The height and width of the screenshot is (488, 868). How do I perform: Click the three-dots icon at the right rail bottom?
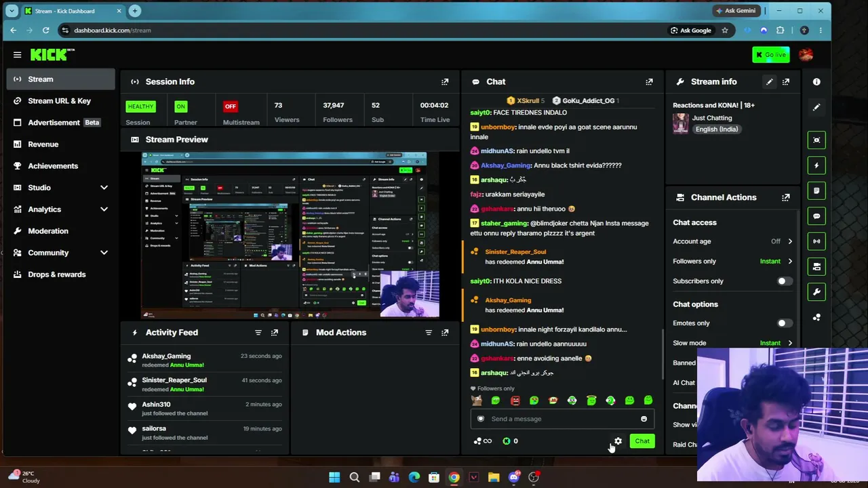(x=816, y=317)
